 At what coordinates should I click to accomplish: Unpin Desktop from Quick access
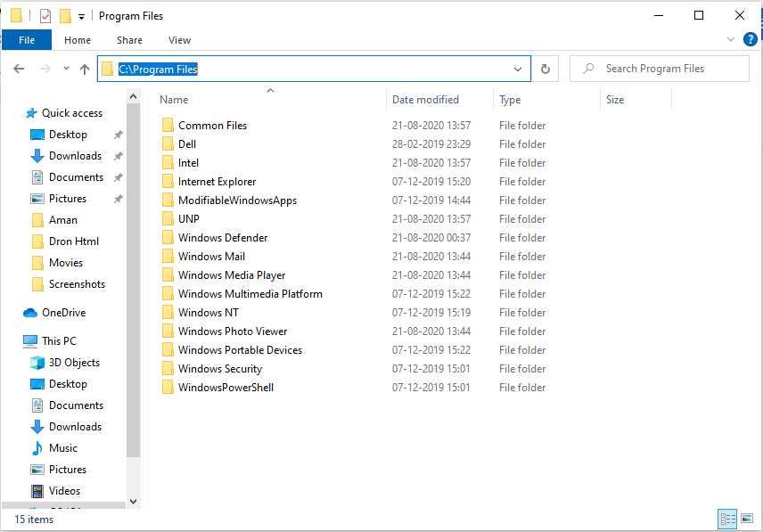coord(118,135)
